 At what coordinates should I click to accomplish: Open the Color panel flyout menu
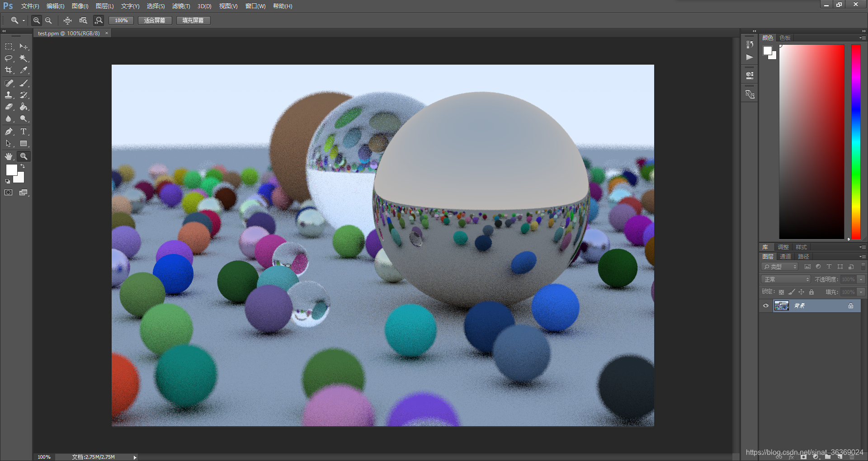click(x=863, y=38)
